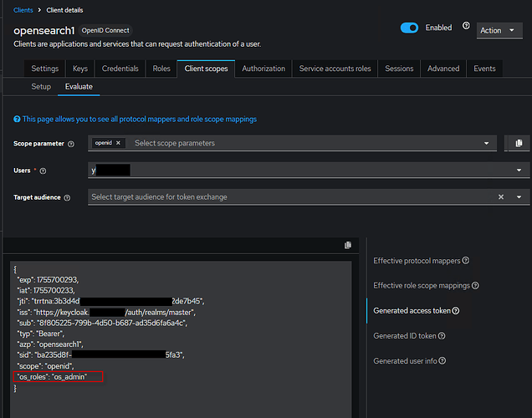This screenshot has width=532, height=418.
Task: Click the "iat": 1755700233 line
Action: click(46, 291)
